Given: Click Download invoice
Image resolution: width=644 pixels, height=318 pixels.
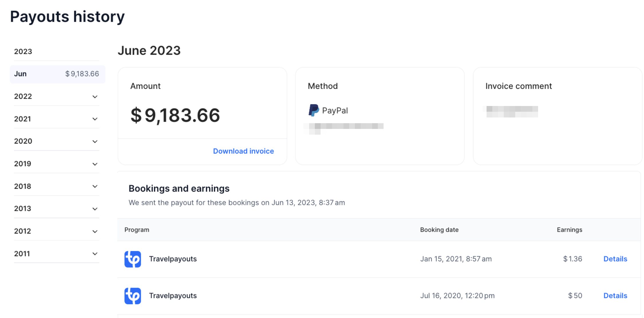Looking at the screenshot, I should pos(243,151).
